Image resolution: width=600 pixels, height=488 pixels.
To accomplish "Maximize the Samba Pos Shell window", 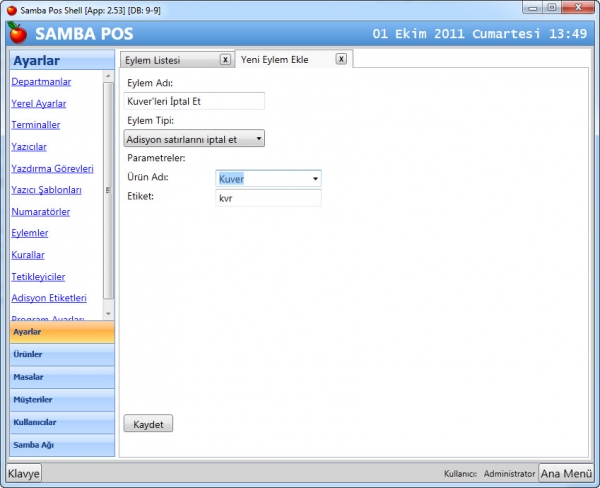I will point(552,7).
